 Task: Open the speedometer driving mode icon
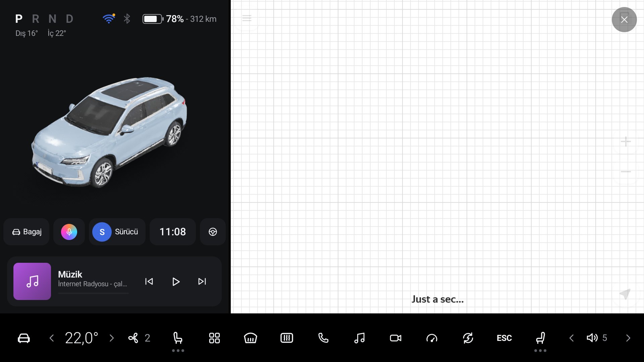point(432,338)
